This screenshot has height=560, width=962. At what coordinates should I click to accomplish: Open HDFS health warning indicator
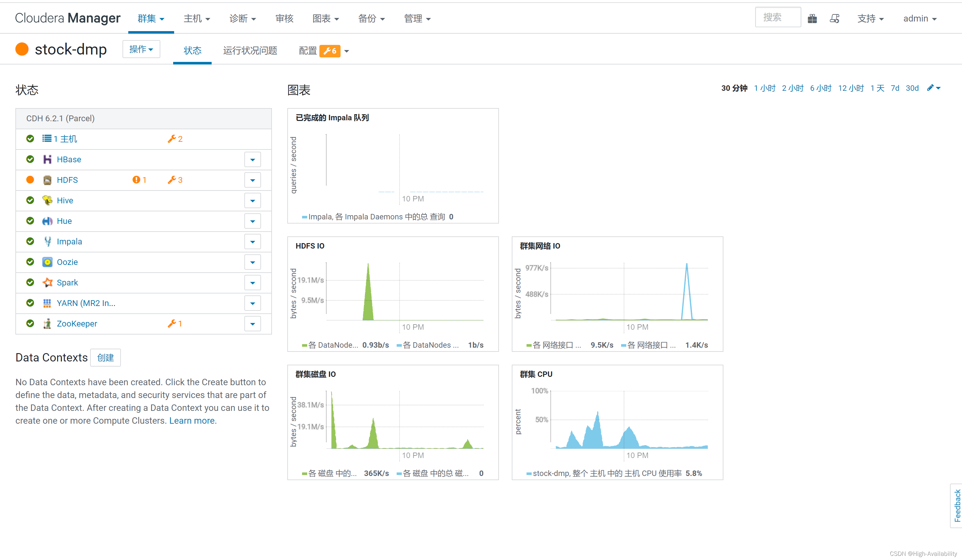tap(139, 180)
